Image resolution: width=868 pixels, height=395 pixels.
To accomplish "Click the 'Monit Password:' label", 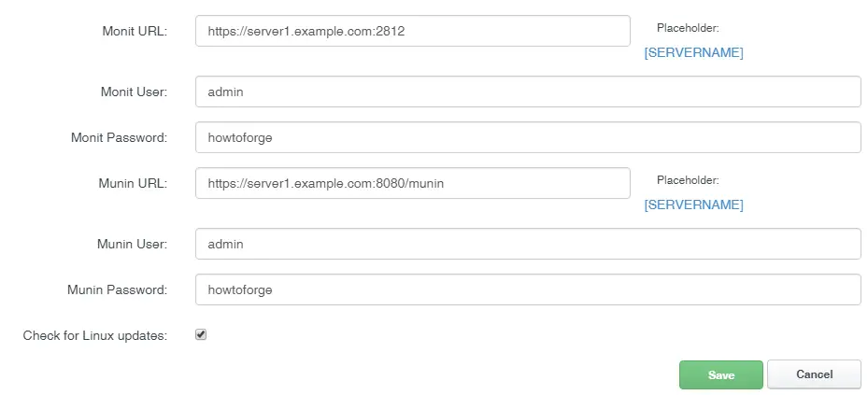I will click(x=119, y=137).
